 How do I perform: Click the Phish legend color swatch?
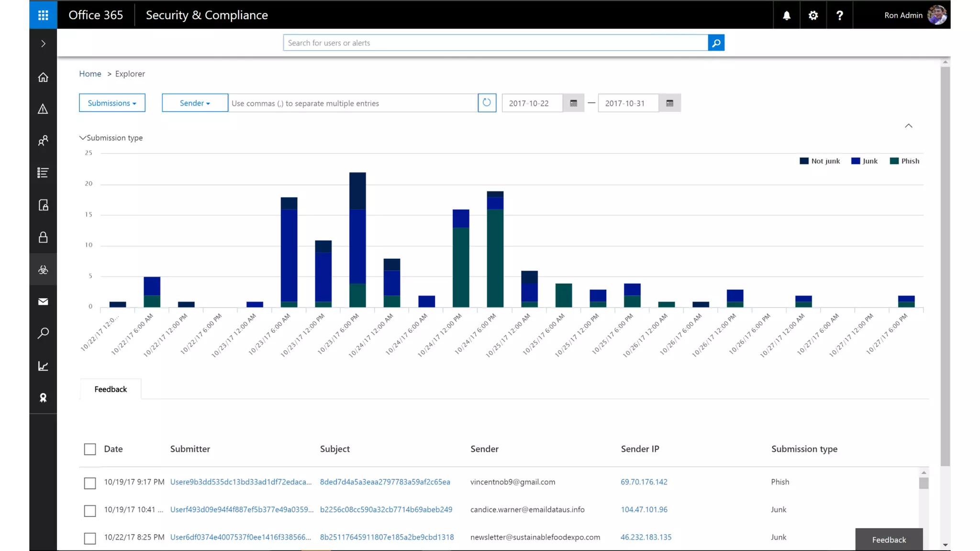coord(894,161)
